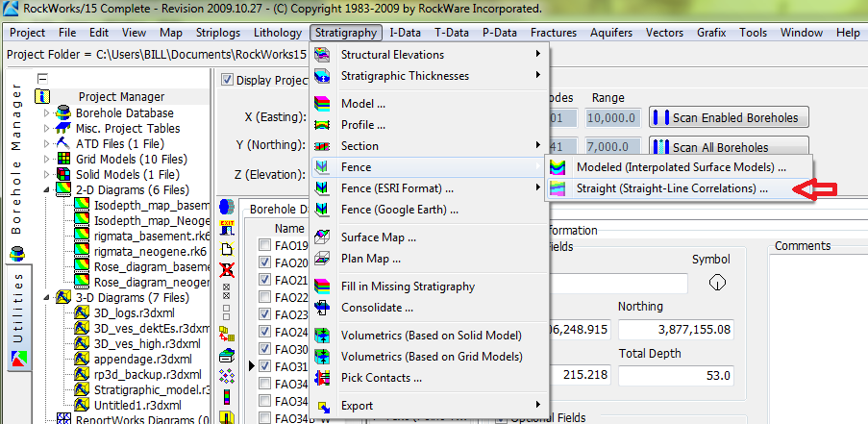Switch to the Utilities vertical tab
Image resolution: width=868 pixels, height=424 pixels.
click(x=17, y=318)
